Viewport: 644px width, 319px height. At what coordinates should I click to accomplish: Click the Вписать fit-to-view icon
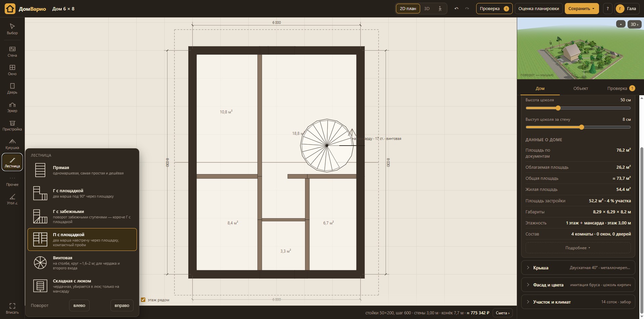click(12, 308)
